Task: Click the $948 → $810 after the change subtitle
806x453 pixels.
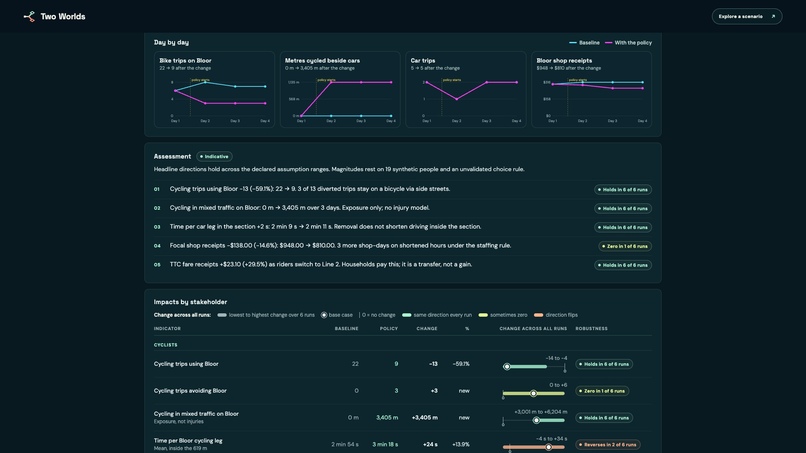Action: click(x=569, y=68)
